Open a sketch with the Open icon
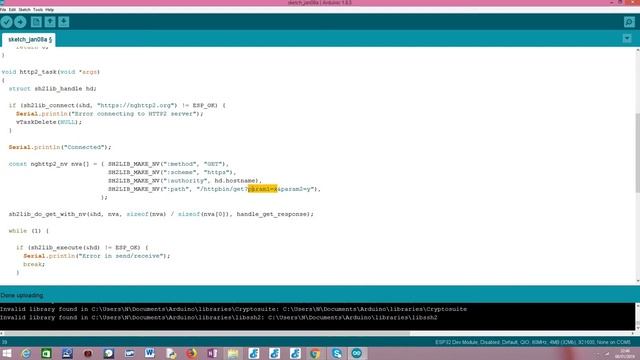The width and height of the screenshot is (640, 360). [50, 22]
